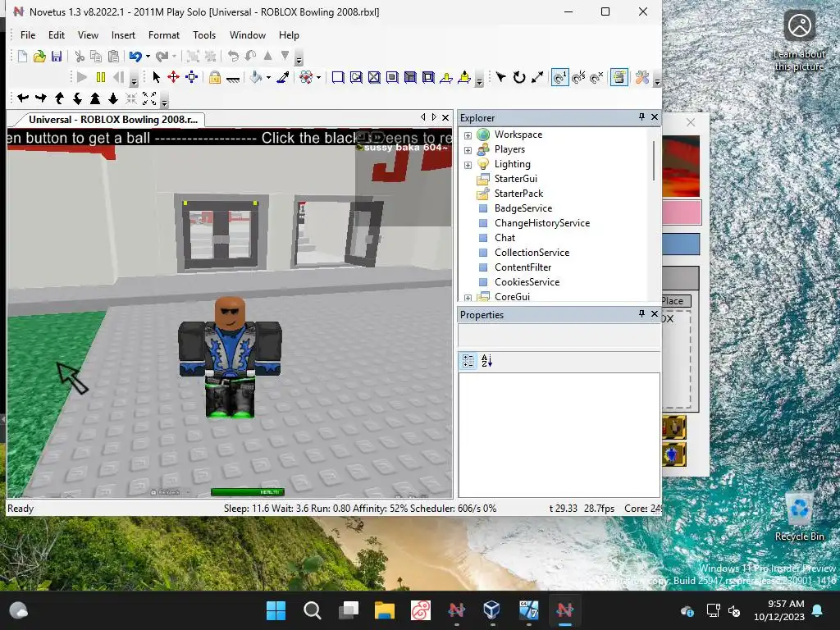This screenshot has height=630, width=840.
Task: Zoom camera in with solid up arrow
Action: 95,98
